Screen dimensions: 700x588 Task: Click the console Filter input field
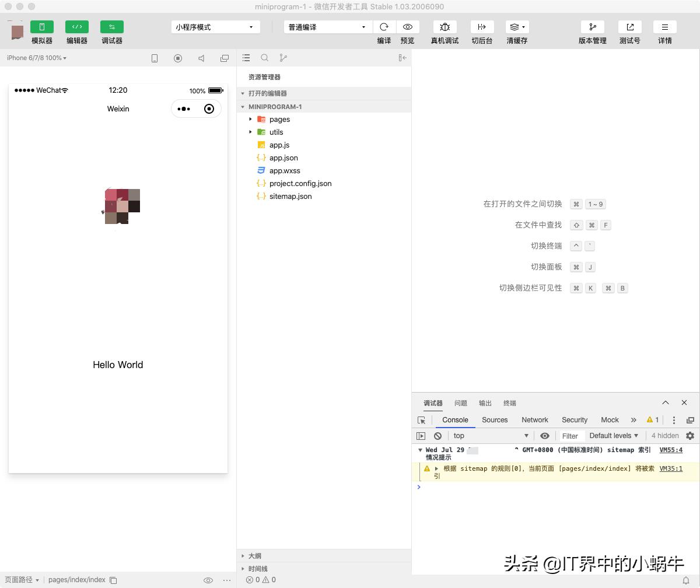pyautogui.click(x=571, y=436)
